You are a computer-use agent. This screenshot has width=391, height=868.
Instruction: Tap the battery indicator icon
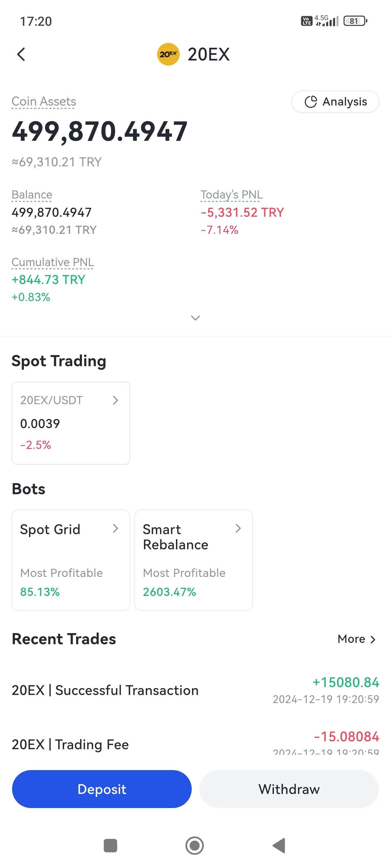355,21
